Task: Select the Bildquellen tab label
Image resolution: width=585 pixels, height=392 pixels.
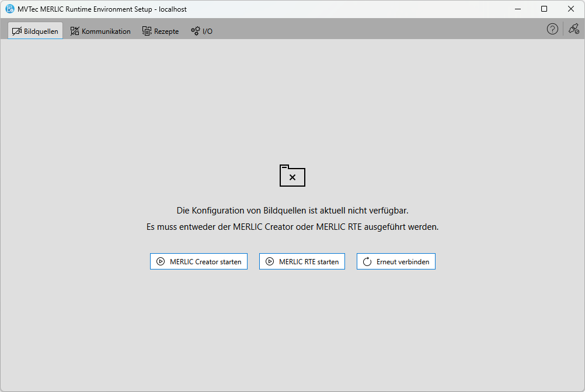Action: [x=41, y=32]
